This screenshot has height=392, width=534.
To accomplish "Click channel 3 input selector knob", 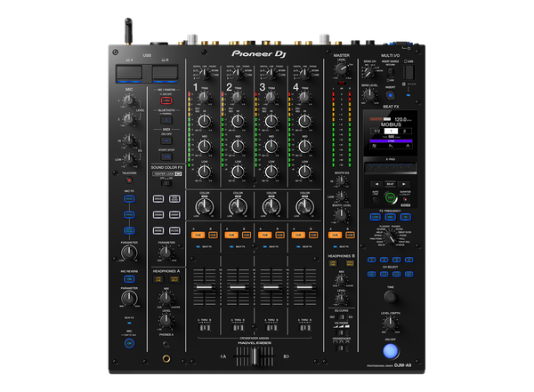I will [271, 73].
